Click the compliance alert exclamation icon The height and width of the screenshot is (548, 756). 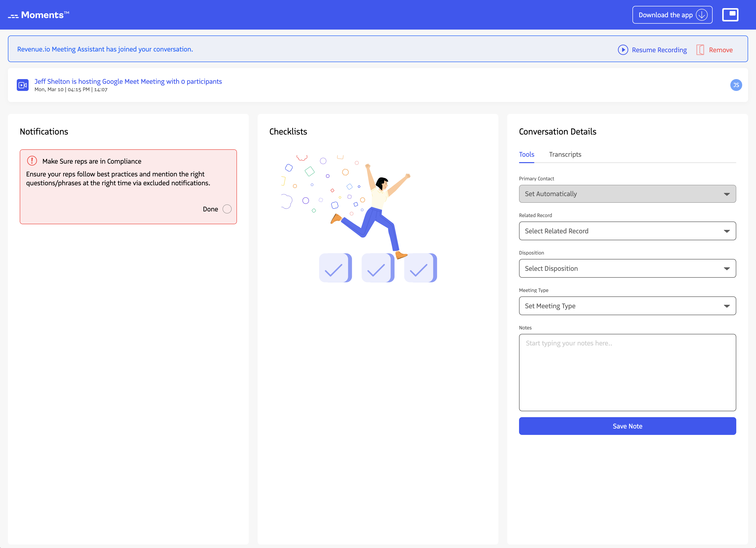(32, 161)
